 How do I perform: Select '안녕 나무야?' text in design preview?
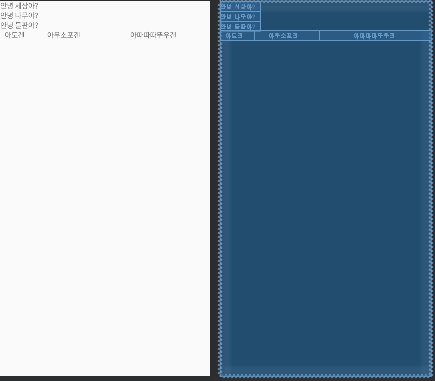(19, 15)
